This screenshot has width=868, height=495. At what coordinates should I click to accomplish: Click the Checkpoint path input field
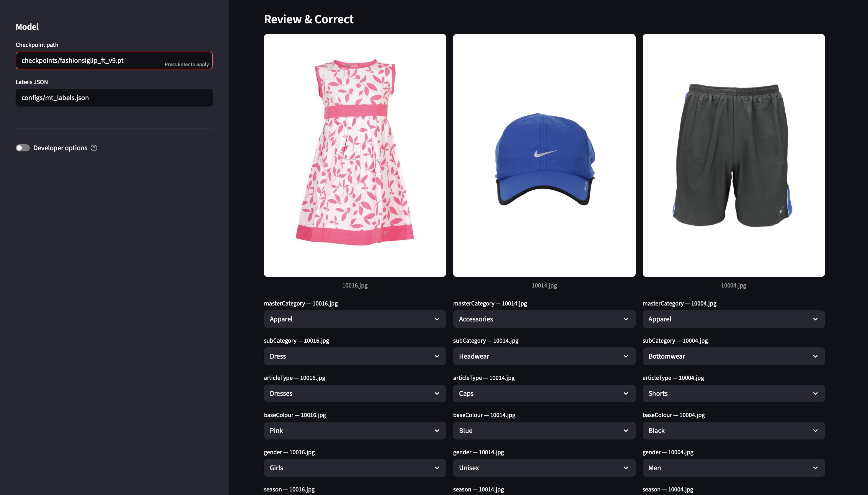point(114,61)
